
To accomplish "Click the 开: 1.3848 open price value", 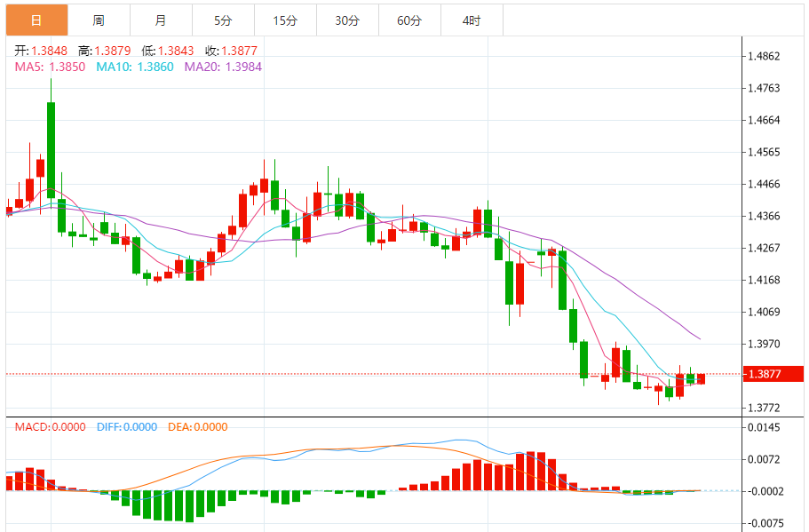I will 41,51.
